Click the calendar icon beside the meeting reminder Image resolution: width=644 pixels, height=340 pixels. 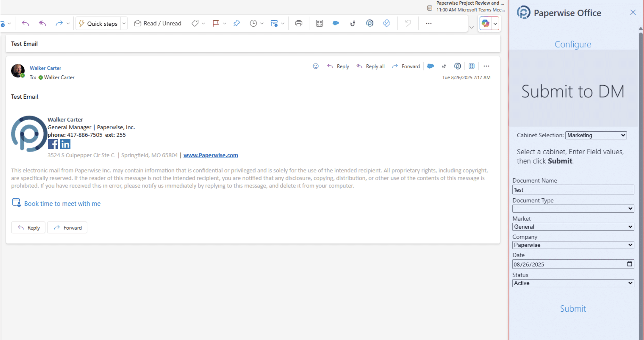pyautogui.click(x=430, y=8)
